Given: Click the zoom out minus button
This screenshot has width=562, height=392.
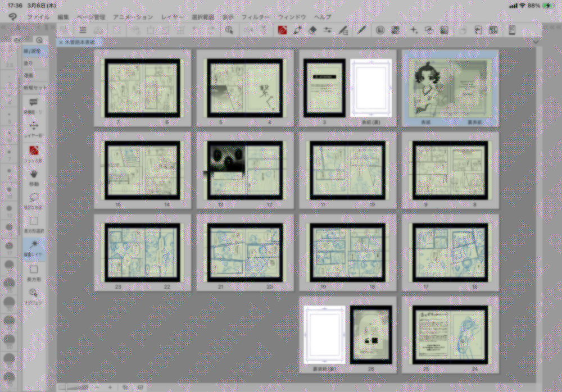Looking at the screenshot, I should tap(98, 387).
